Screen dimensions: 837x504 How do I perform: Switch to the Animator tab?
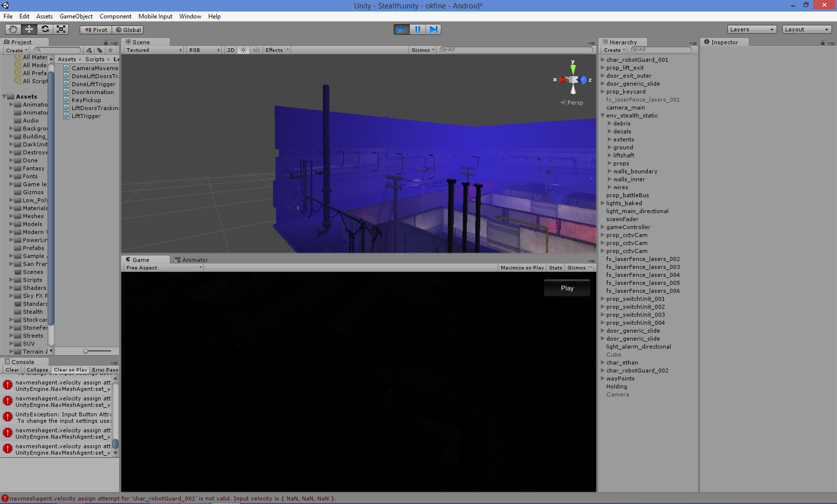pos(191,260)
